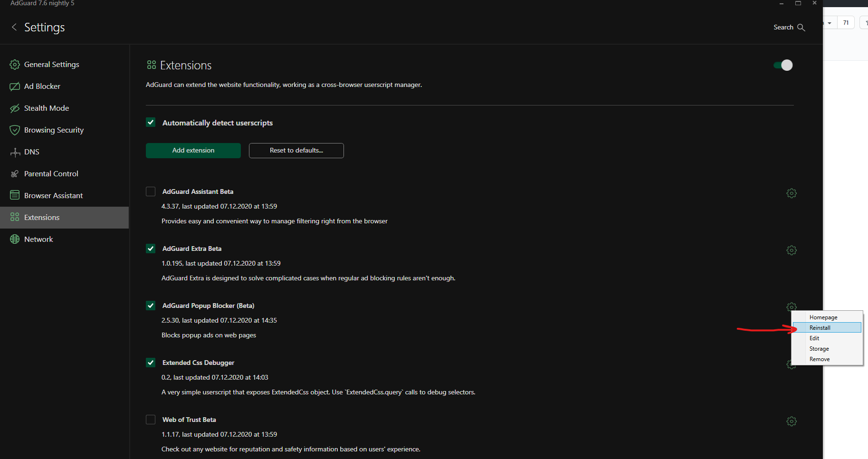Click the Browsing Security shield icon
Screen dimensions: 868x459
(x=15, y=130)
